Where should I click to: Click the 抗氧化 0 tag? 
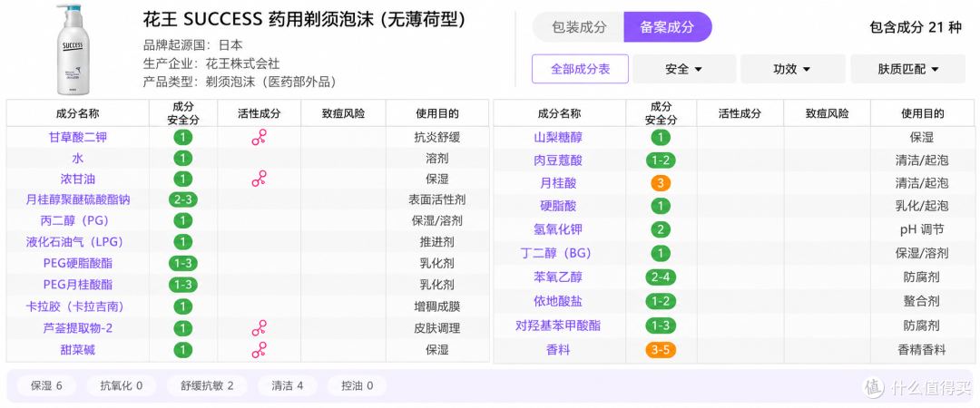pyautogui.click(x=122, y=385)
